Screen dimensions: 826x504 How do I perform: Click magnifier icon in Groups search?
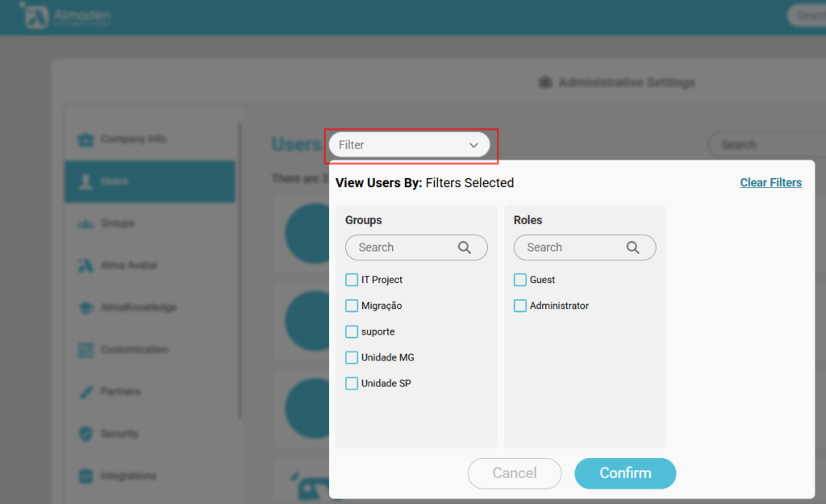point(465,248)
